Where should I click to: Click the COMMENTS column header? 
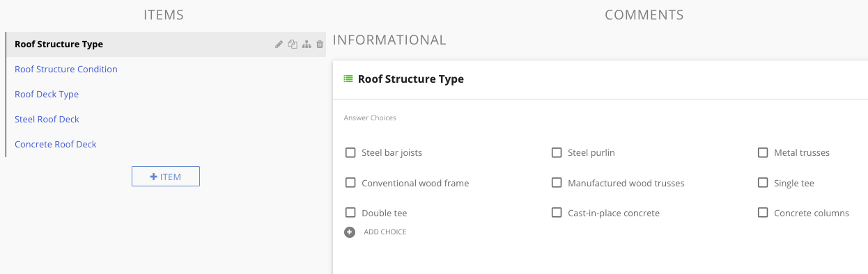click(644, 15)
